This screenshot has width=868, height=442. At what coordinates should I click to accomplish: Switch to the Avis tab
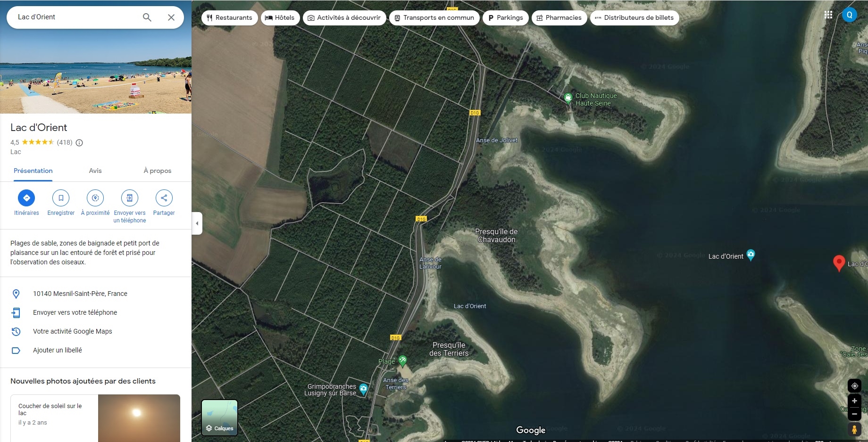[x=95, y=171]
